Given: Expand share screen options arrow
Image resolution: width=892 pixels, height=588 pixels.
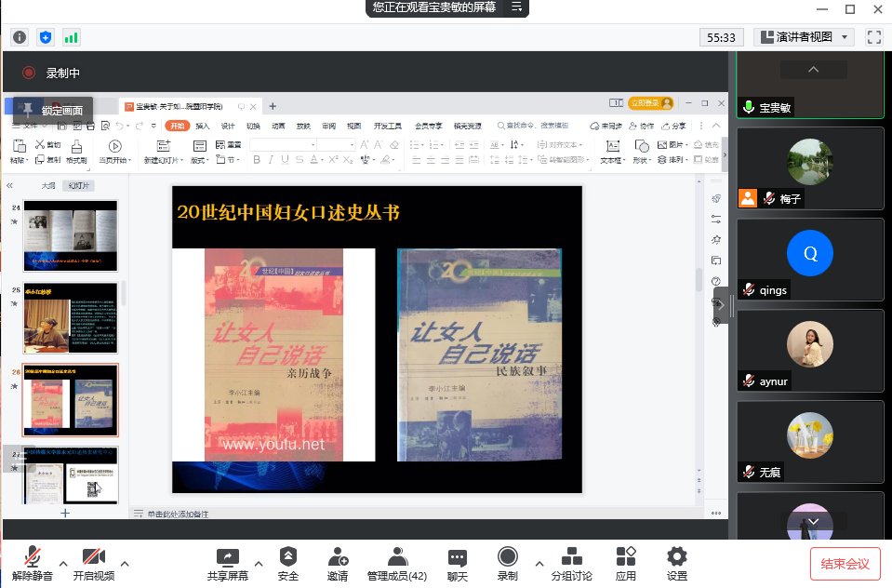Looking at the screenshot, I should [x=259, y=564].
